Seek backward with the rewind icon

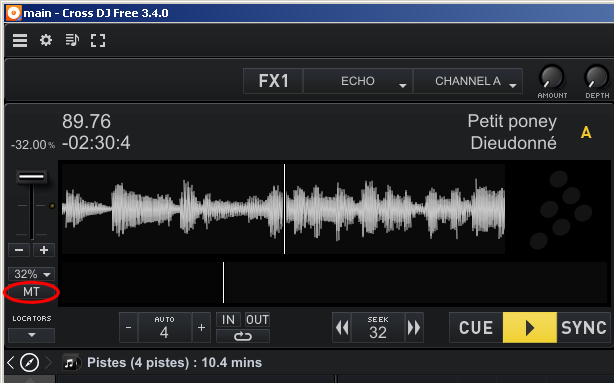coord(342,327)
